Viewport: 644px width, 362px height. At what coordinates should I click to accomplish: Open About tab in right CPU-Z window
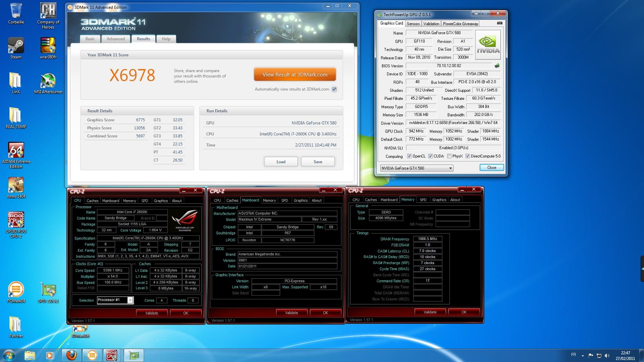point(455,200)
